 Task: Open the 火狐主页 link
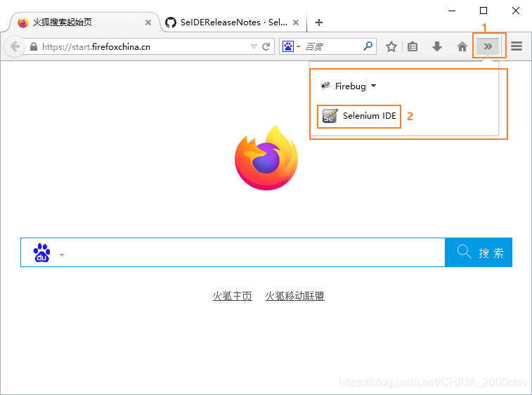click(233, 297)
